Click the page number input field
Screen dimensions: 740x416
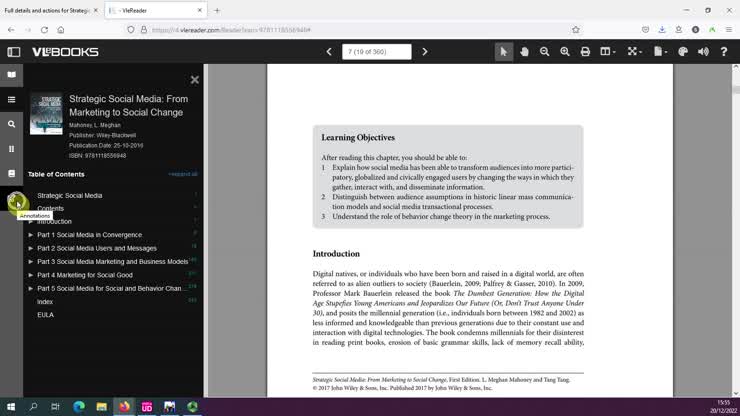coord(376,51)
